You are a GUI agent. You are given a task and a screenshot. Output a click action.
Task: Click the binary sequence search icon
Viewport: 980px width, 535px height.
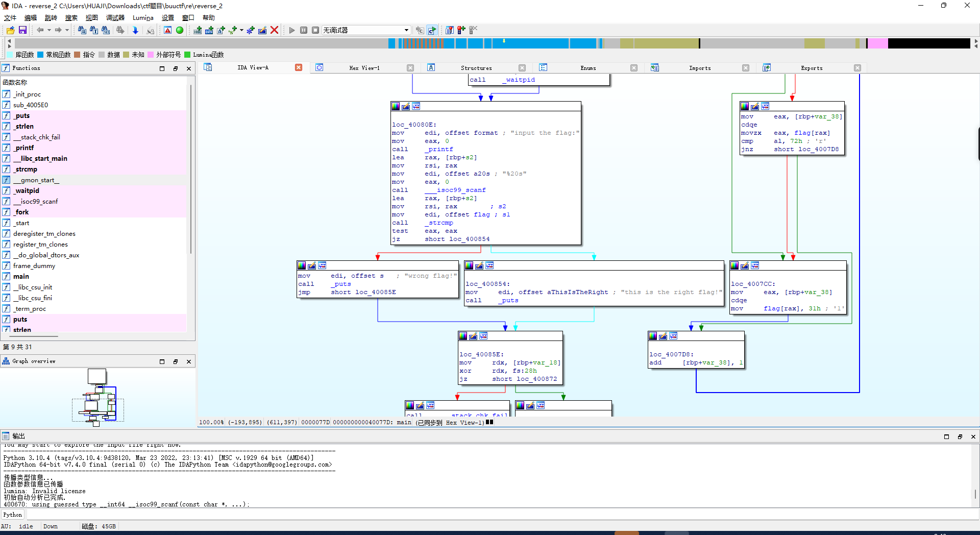(x=106, y=30)
